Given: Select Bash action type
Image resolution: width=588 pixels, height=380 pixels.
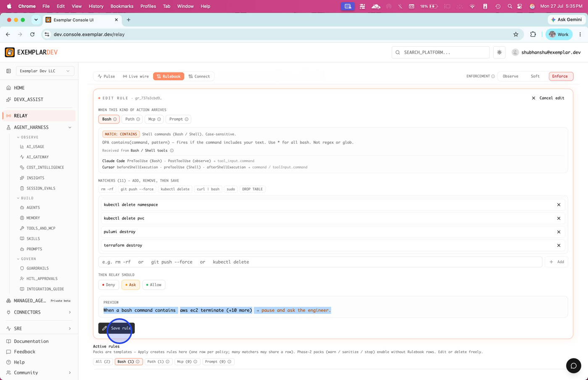Looking at the screenshot, I should point(109,119).
